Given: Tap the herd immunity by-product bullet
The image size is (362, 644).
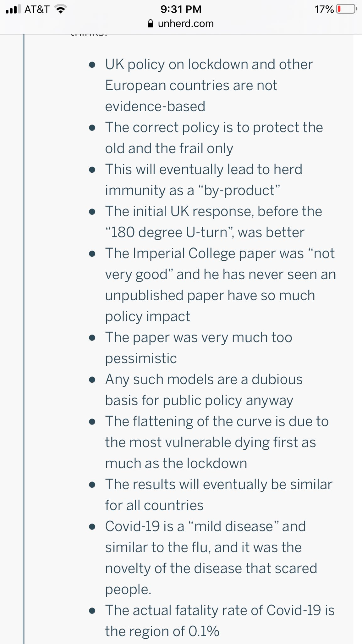Looking at the screenshot, I should click(204, 180).
